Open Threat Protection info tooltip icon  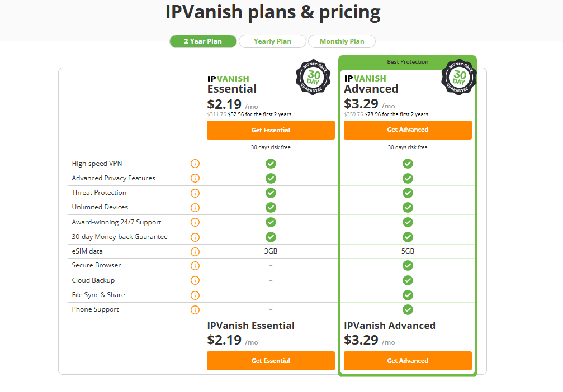point(195,193)
